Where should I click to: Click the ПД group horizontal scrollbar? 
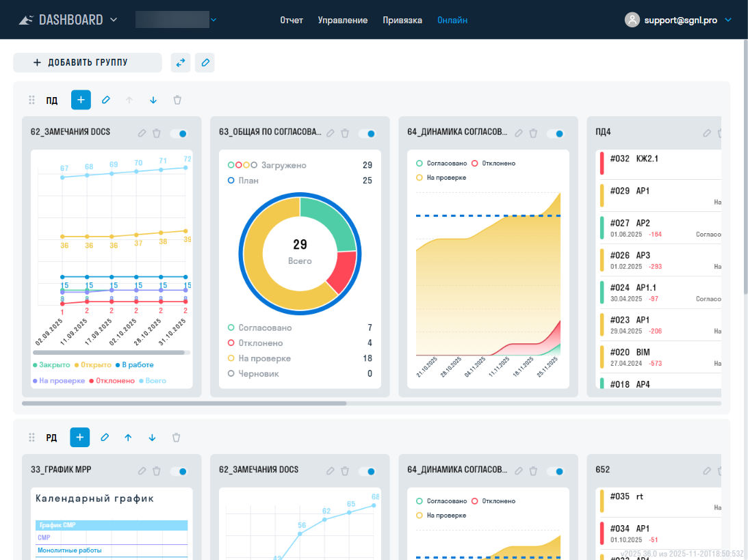[x=184, y=403]
